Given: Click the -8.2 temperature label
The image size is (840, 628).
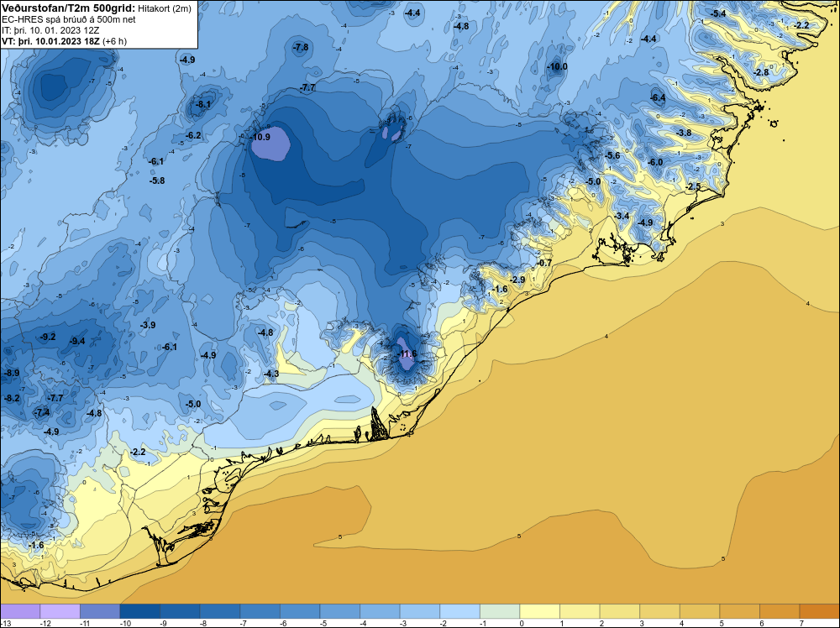Looking at the screenshot, I should 11,398.
